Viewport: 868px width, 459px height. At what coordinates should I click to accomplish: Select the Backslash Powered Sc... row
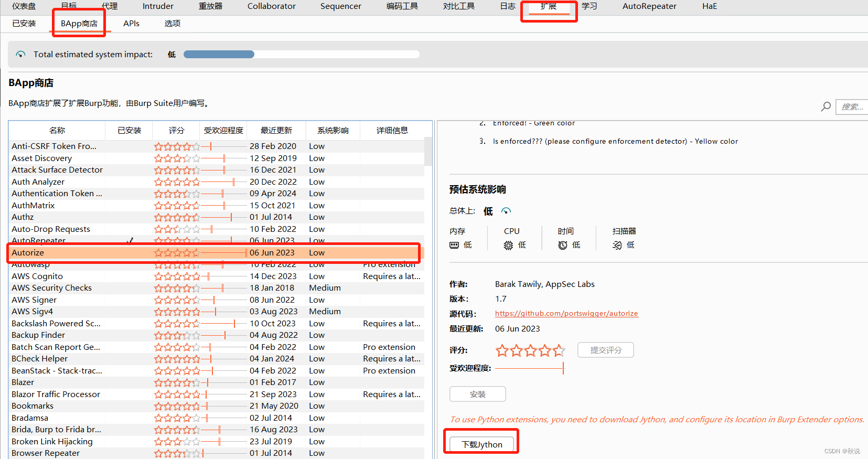[217, 323]
